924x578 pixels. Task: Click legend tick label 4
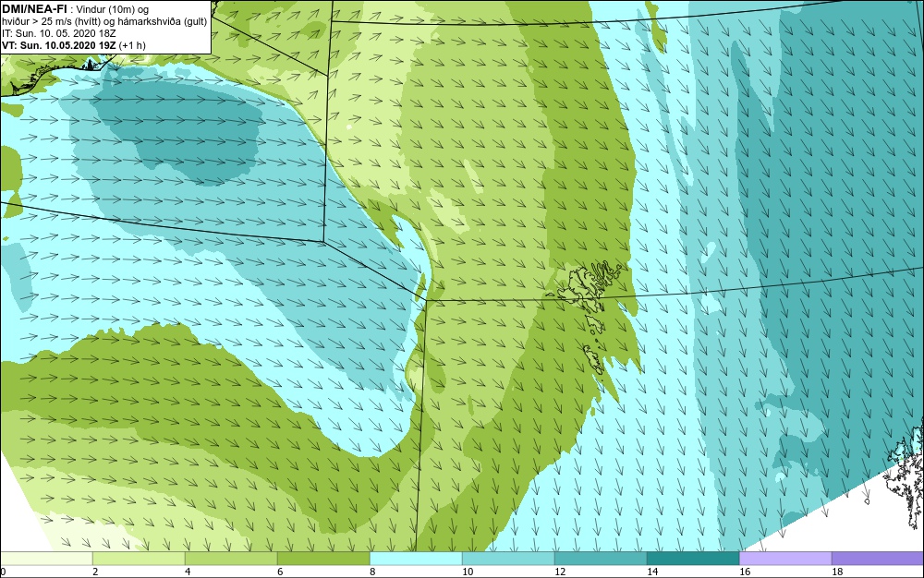pyautogui.click(x=188, y=572)
